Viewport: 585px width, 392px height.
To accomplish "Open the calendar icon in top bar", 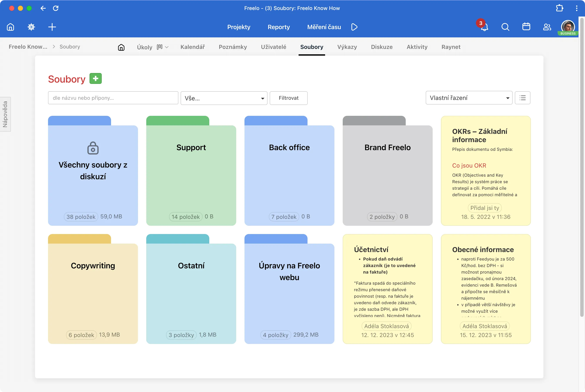I will (x=526, y=27).
